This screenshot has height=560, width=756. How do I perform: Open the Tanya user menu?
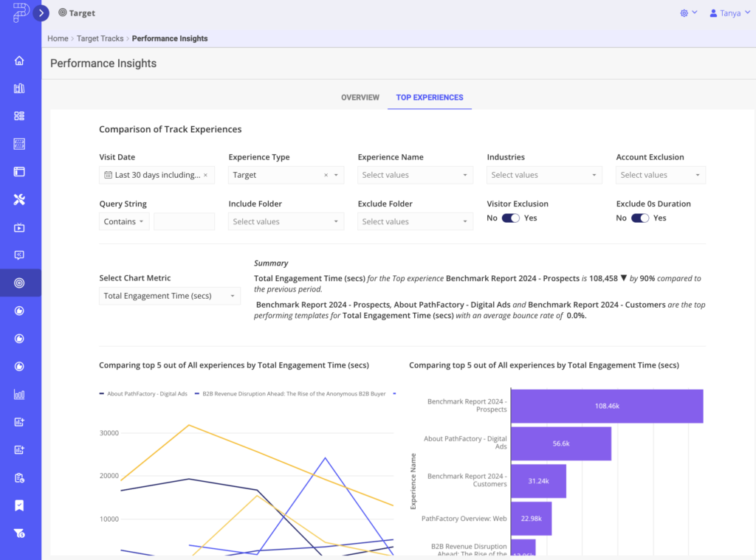tap(730, 13)
